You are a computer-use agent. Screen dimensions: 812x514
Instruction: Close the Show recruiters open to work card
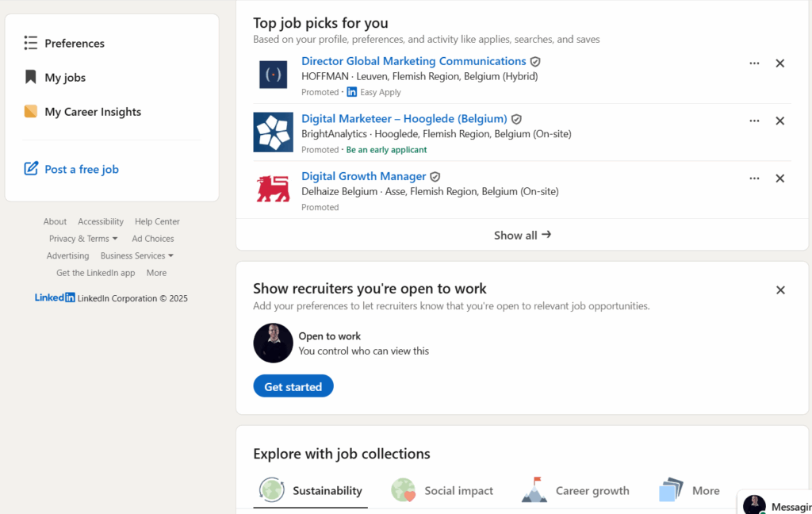pyautogui.click(x=780, y=290)
